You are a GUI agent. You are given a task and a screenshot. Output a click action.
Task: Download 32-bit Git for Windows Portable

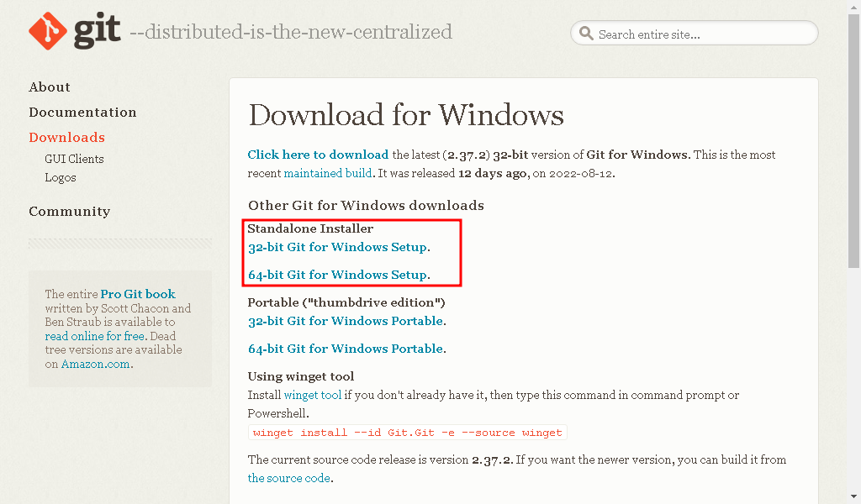(x=346, y=321)
